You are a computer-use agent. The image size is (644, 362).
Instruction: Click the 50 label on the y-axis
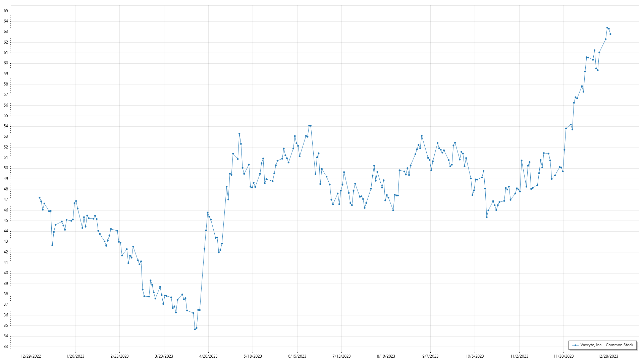click(x=6, y=168)
